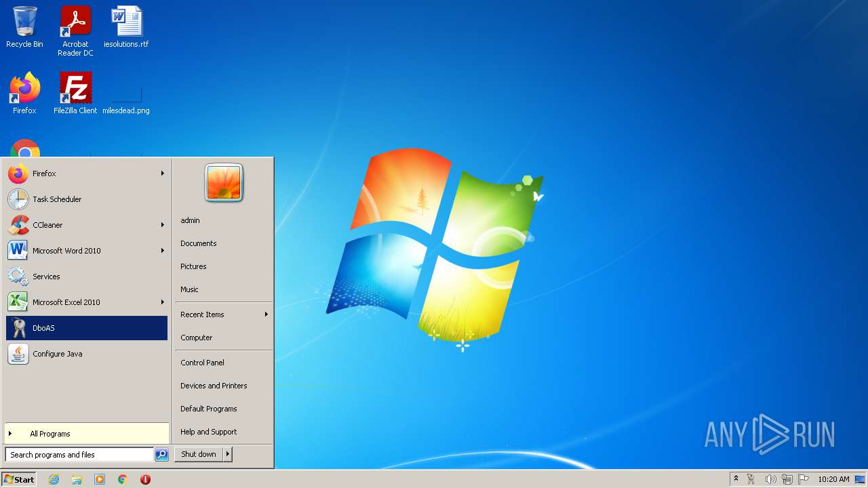This screenshot has width=868, height=488.
Task: Click the DboAS label text
Action: point(43,328)
